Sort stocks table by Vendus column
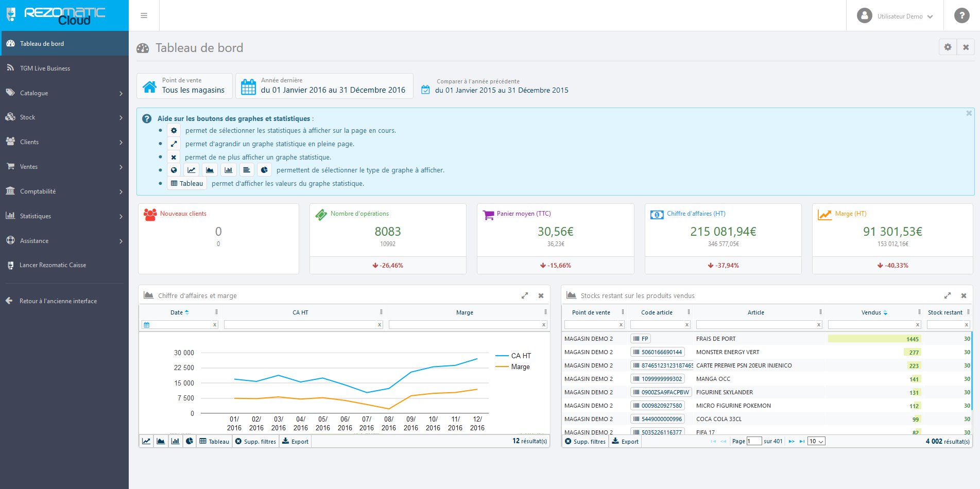The height and width of the screenshot is (489, 980). pyautogui.click(x=874, y=312)
